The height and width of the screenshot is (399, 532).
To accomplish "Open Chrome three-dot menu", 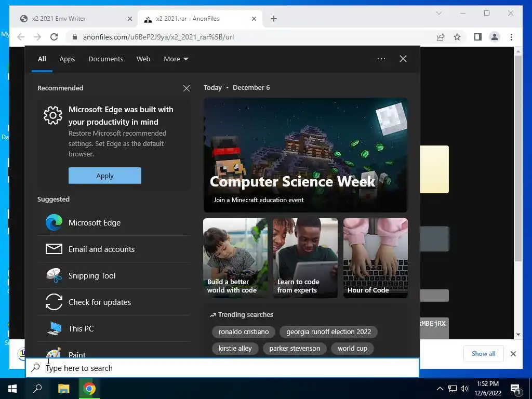I will [512, 37].
